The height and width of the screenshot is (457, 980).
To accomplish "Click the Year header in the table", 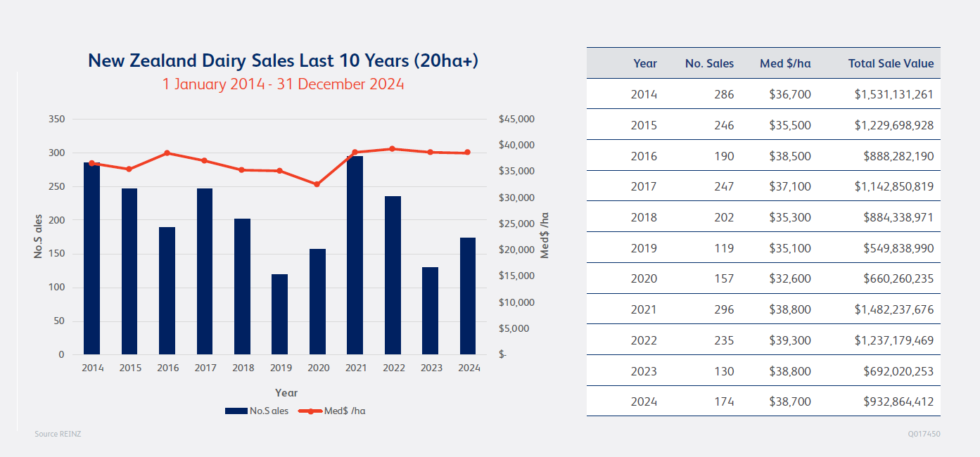I will click(x=644, y=63).
